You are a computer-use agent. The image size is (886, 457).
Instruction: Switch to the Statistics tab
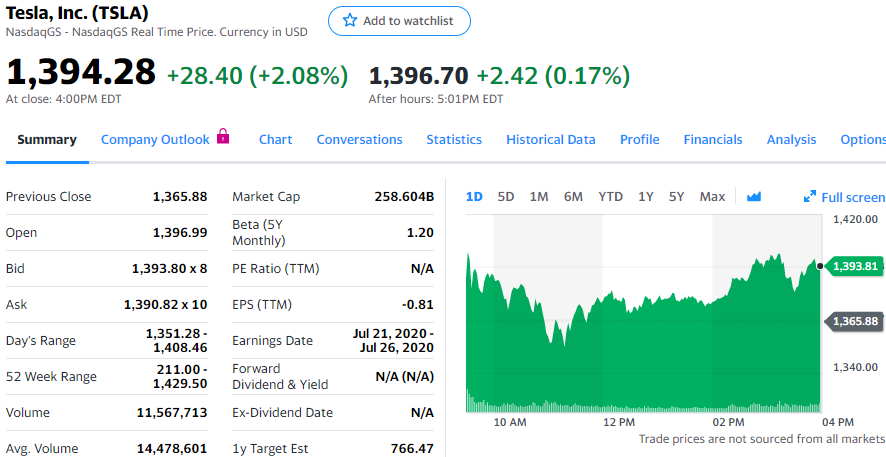coord(454,140)
